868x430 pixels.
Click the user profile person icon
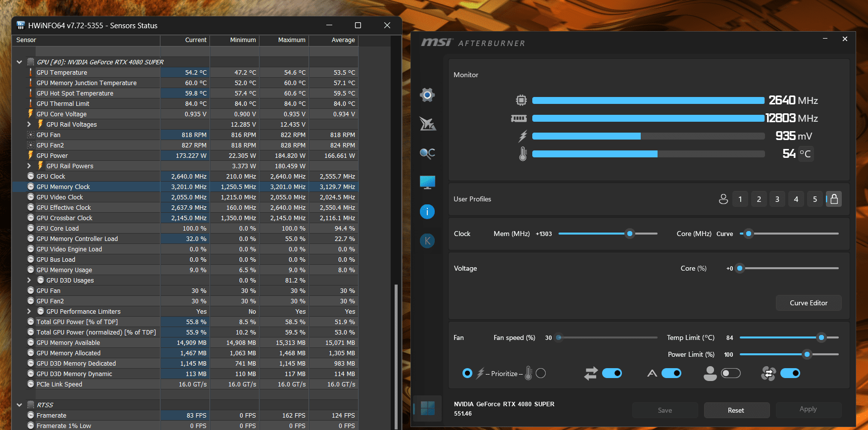click(723, 199)
